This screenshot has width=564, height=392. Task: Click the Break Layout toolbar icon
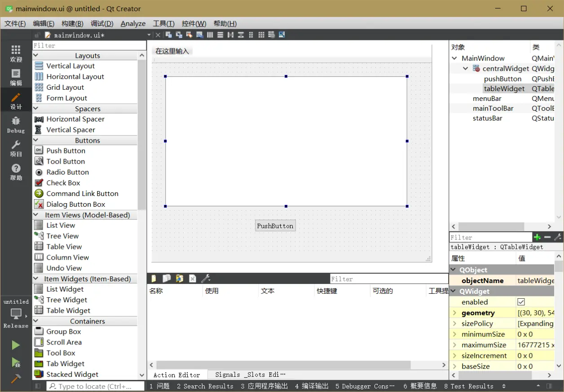[271, 35]
